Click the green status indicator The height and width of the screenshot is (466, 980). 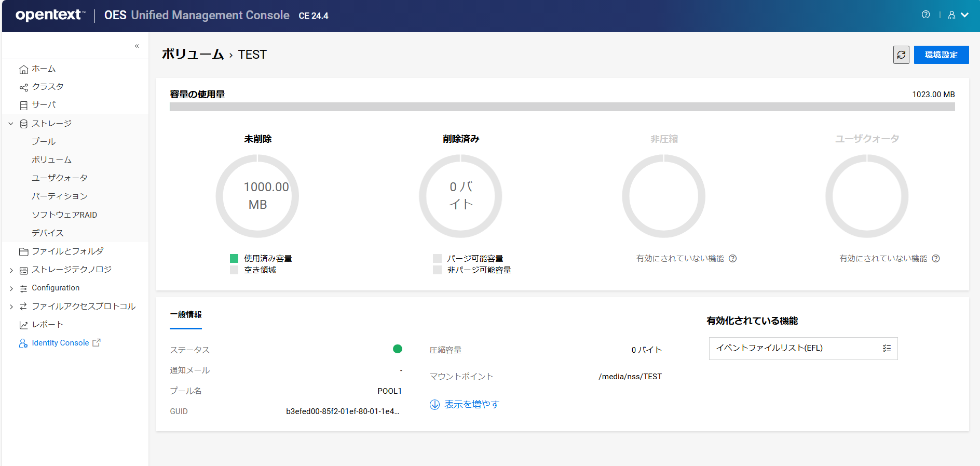pos(398,349)
